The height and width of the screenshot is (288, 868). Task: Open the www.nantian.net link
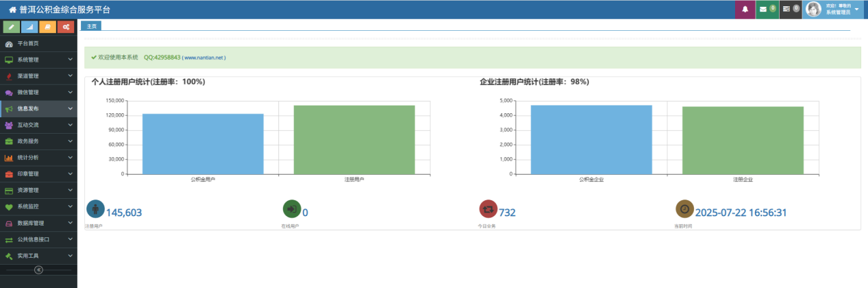coord(204,58)
